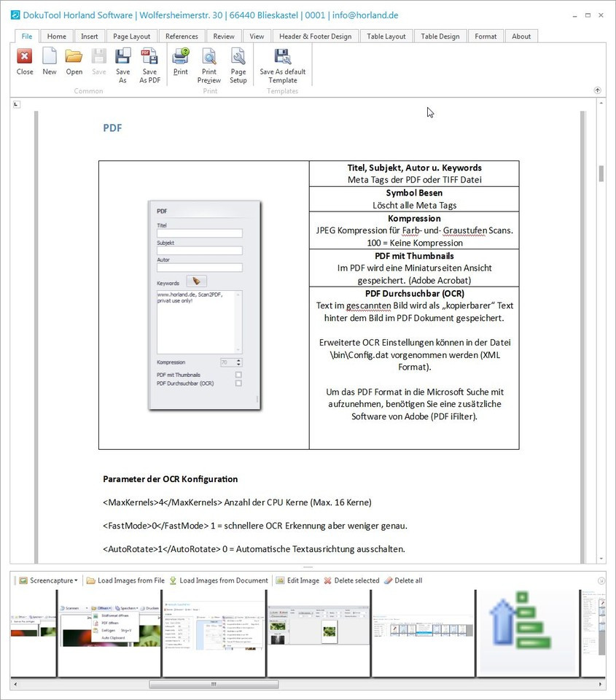616x700 pixels.
Task: Click the "<FastMode>0</FastMode>" line
Action: 255,526
